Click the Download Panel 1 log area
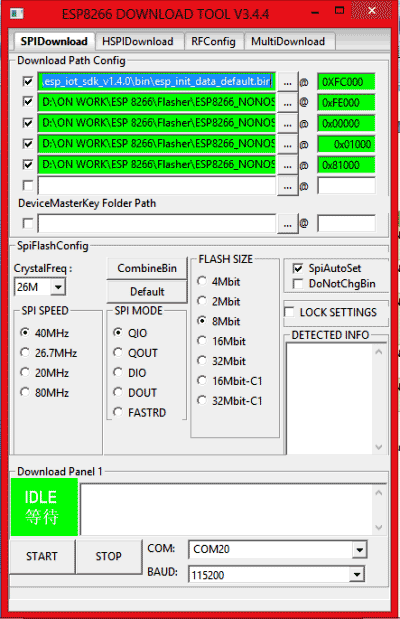The width and height of the screenshot is (400, 619). 233,509
